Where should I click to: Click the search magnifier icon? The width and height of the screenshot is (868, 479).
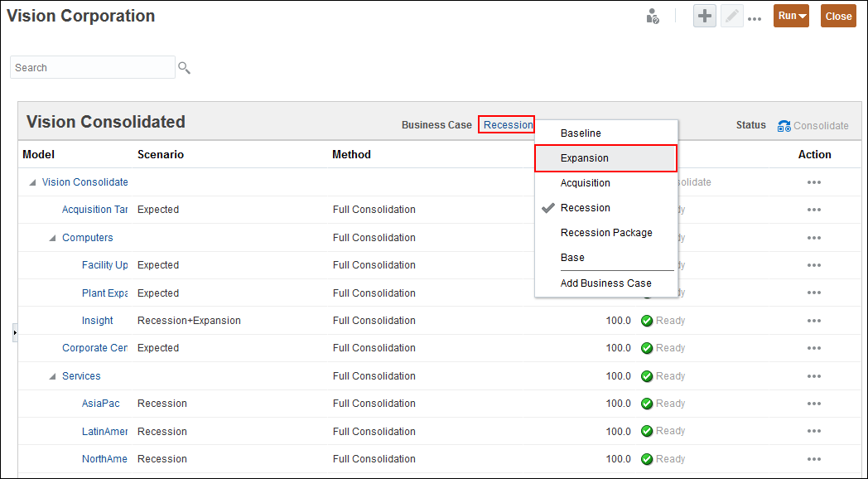[184, 68]
